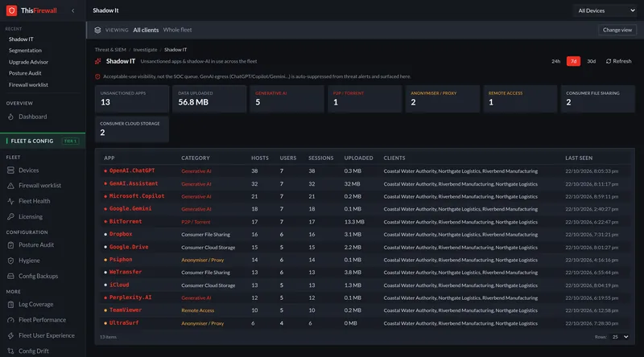Viewport: 644px width, 357px height.
Task: Sort by the Sessions column header
Action: [320, 158]
